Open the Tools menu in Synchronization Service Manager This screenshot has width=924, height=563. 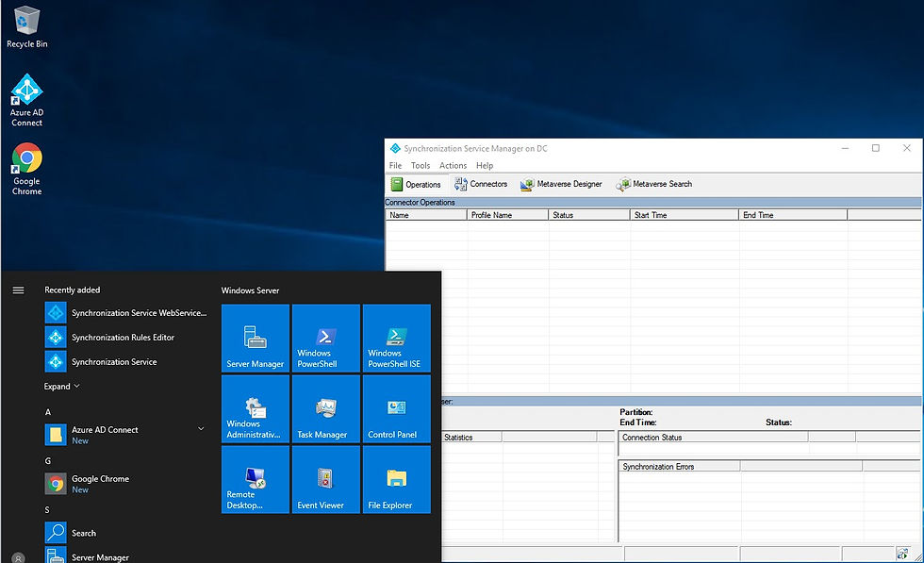click(421, 166)
